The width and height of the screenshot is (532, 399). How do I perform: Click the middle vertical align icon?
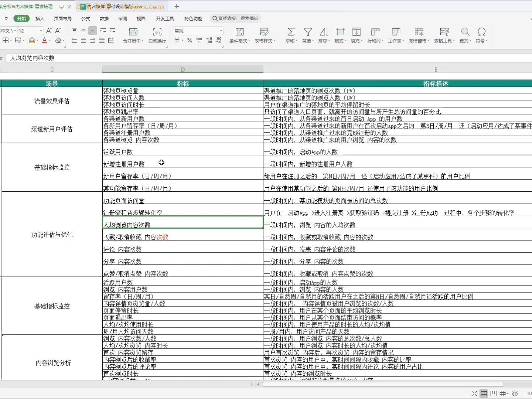[83, 31]
